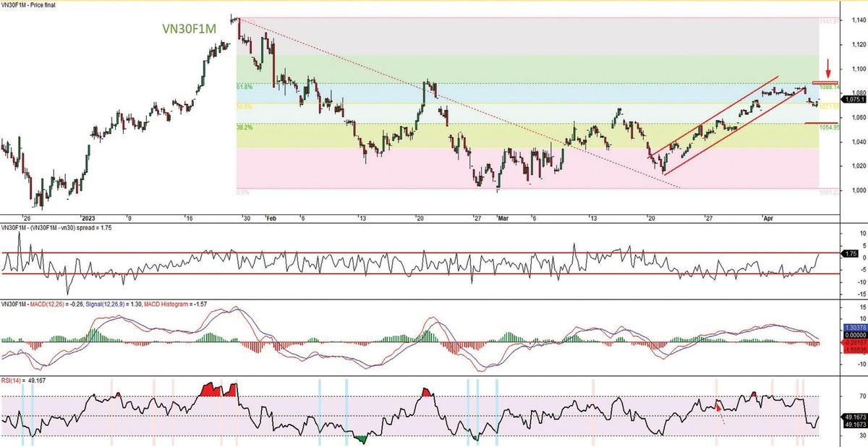
Task: Click the 61.8% Fibonacci level label
Action: pyautogui.click(x=244, y=87)
